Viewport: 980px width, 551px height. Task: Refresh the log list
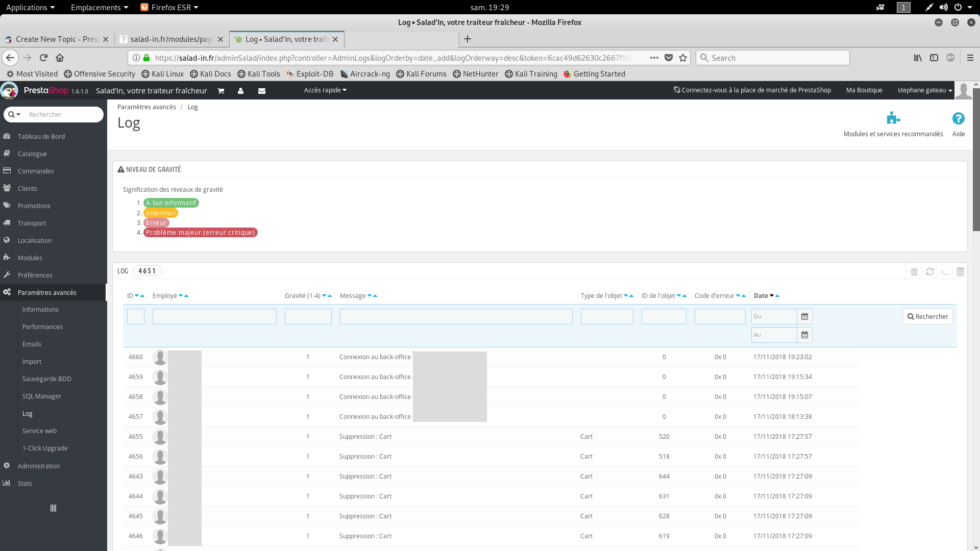click(x=929, y=271)
